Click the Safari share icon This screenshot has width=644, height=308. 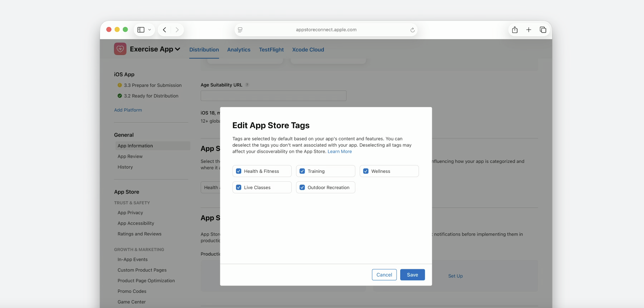coord(515,30)
